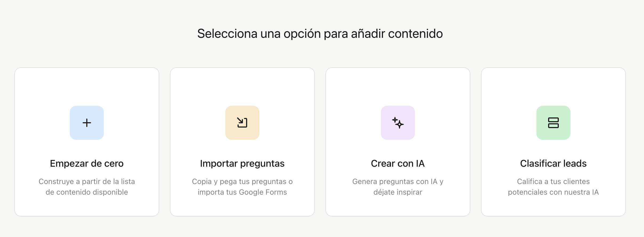The height and width of the screenshot is (237, 644).
Task: Click empty space atop Crear con IA card
Action: point(398,85)
